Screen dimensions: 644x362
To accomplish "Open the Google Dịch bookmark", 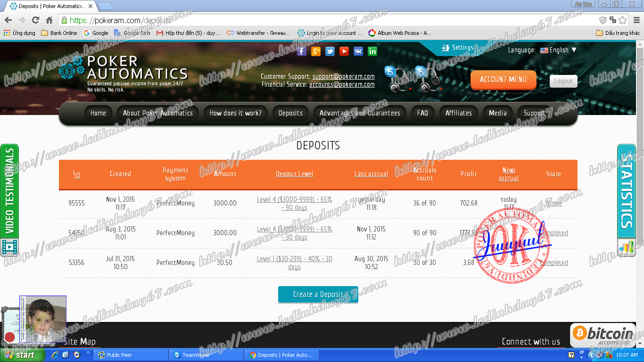I will tap(132, 33).
